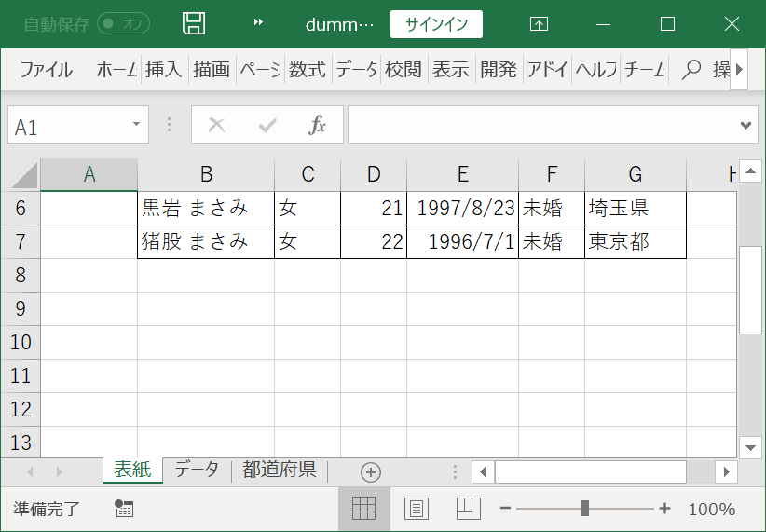This screenshot has height=532, width=766.
Task: Click the Cancel X icon in formula bar
Action: (216, 125)
